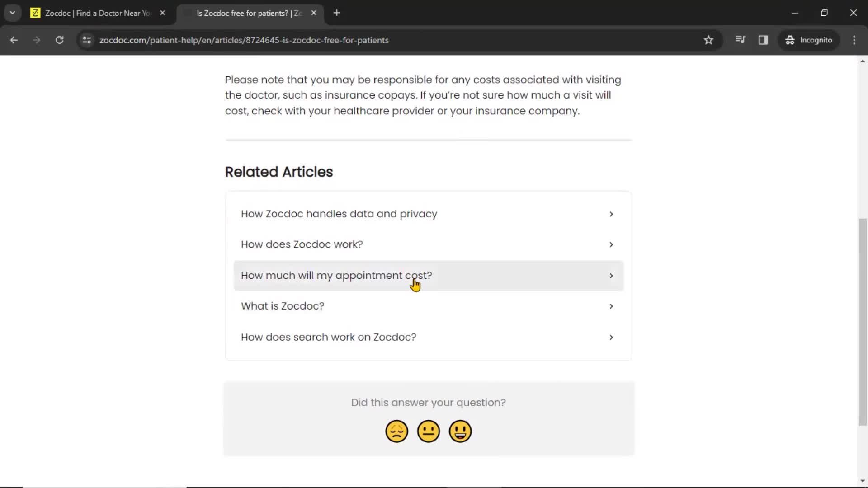Screen dimensions: 868x488
Task: Click the Zocdoc favicon on first tab
Action: tap(35, 13)
